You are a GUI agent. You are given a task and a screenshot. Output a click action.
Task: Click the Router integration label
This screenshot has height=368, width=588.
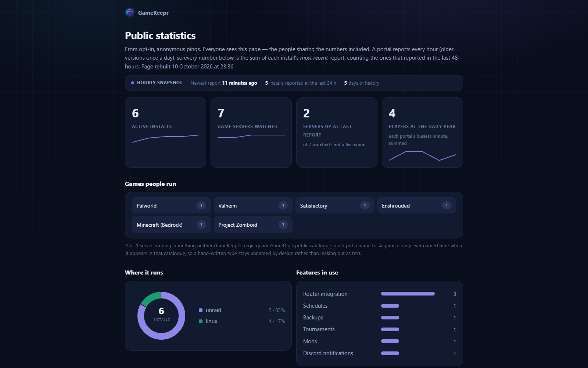click(x=325, y=294)
